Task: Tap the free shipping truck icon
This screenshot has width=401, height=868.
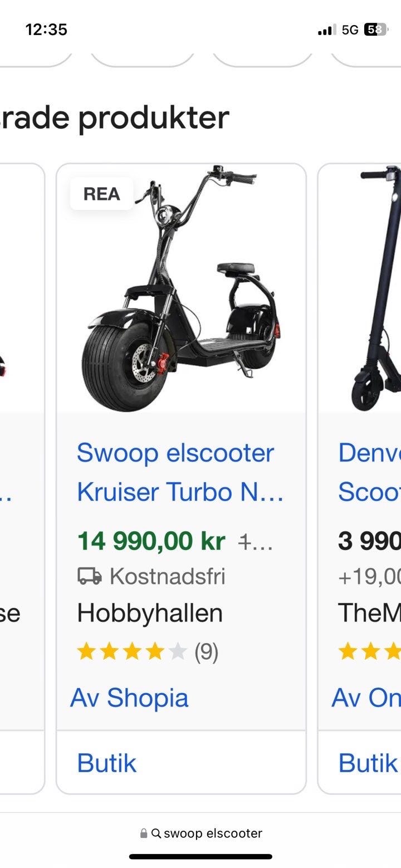Action: pyautogui.click(x=89, y=576)
